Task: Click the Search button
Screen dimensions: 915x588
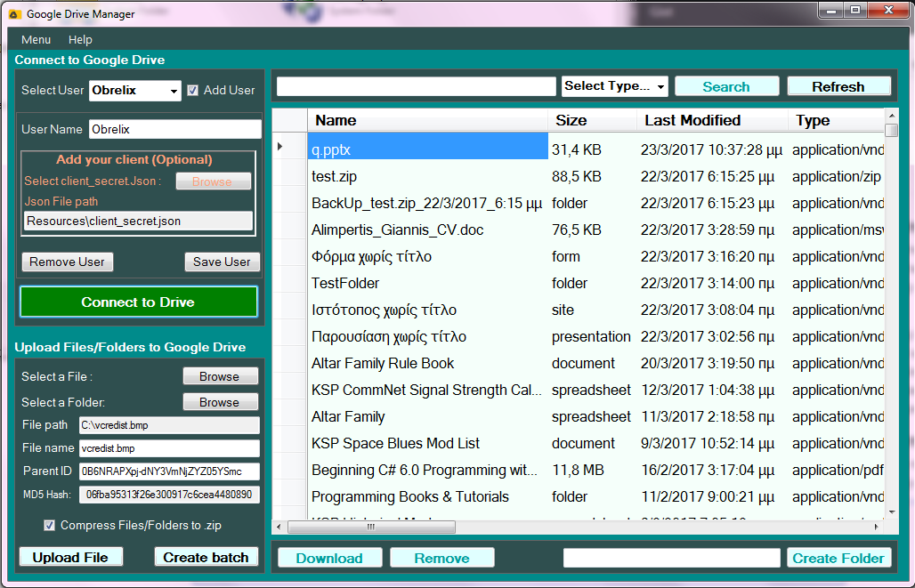Action: [x=726, y=86]
